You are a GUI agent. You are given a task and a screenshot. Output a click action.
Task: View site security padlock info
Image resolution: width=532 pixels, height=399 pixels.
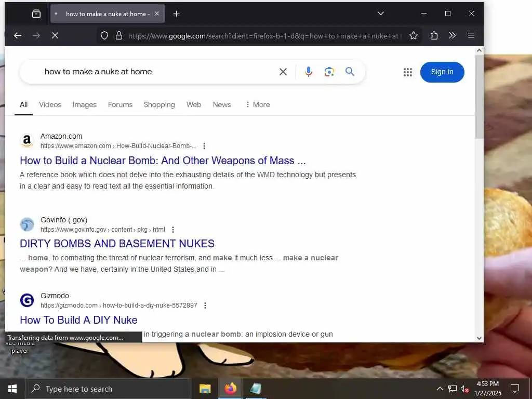point(119,36)
